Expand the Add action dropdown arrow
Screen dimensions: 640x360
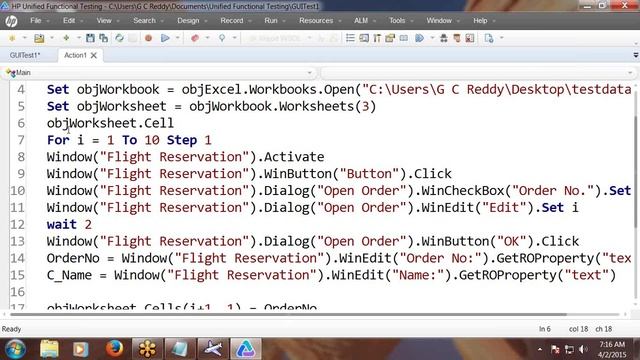78,38
